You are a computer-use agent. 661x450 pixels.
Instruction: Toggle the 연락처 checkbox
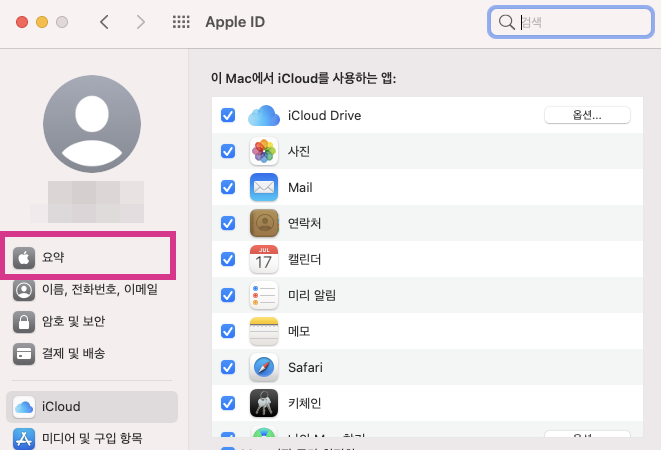[x=228, y=223]
